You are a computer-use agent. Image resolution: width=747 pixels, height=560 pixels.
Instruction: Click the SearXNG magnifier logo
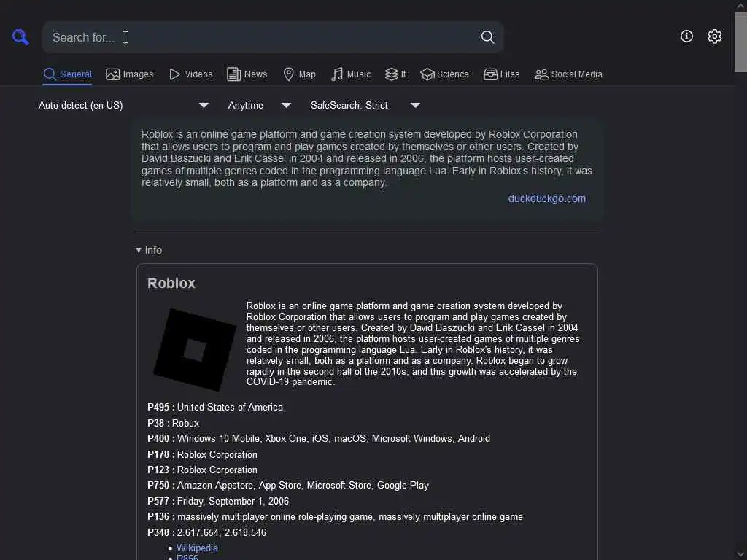pyautogui.click(x=20, y=36)
